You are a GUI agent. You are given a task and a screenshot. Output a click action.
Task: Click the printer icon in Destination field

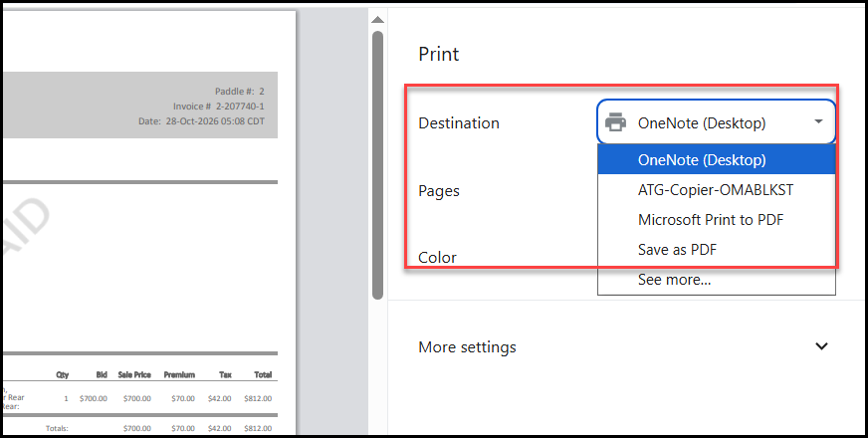[615, 122]
